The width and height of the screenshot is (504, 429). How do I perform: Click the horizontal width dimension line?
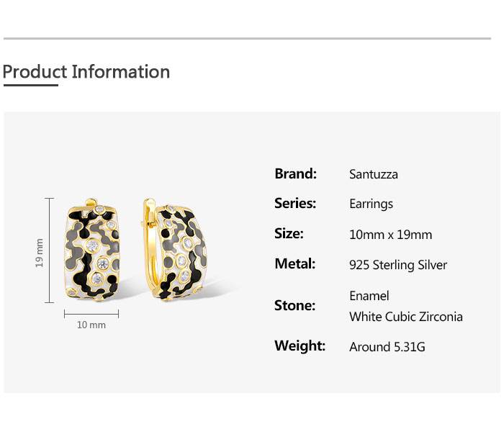(x=91, y=313)
